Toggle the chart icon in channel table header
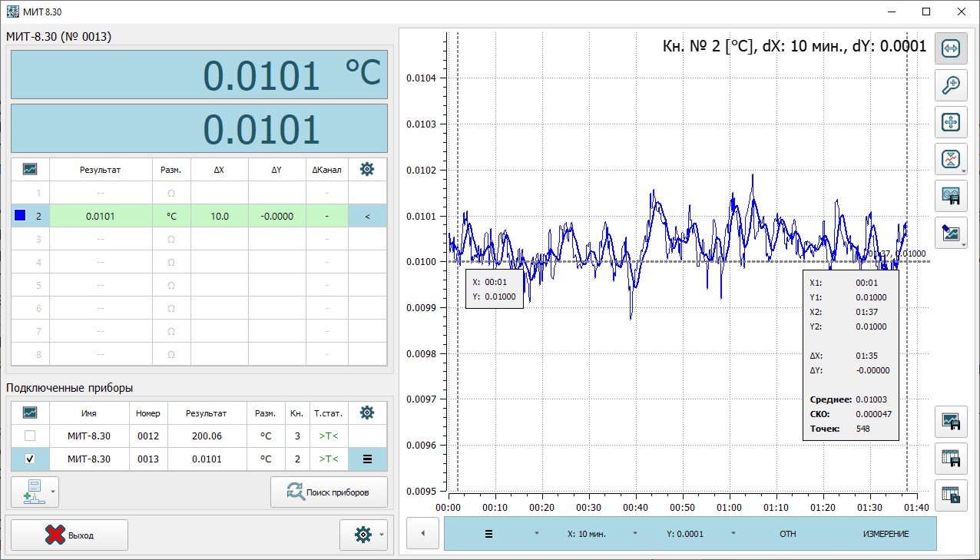Screen dimensions: 980x560 point(30,169)
